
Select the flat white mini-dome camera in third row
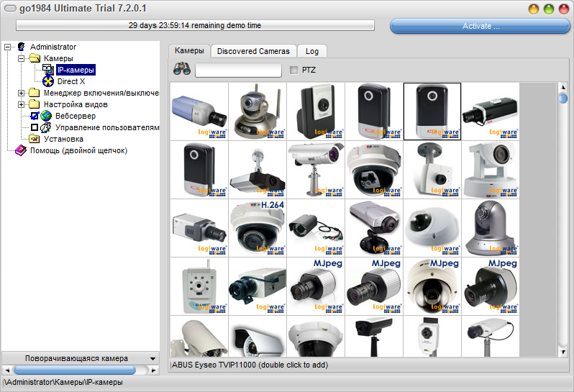(x=432, y=228)
